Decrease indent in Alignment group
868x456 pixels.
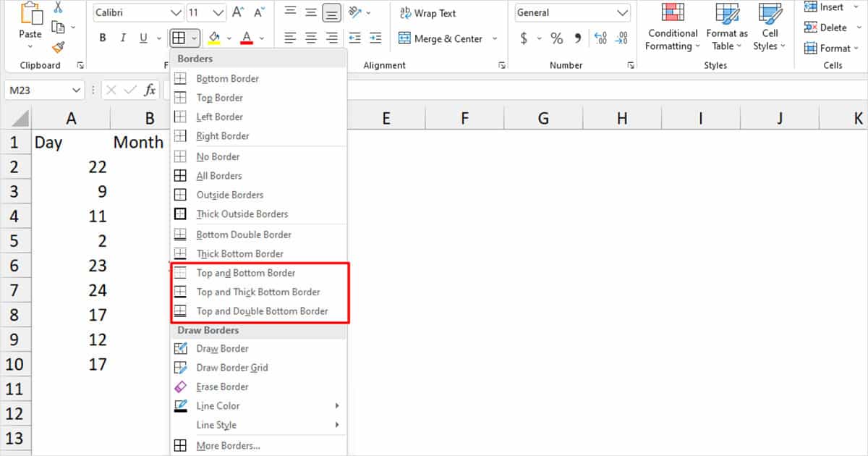click(x=355, y=38)
